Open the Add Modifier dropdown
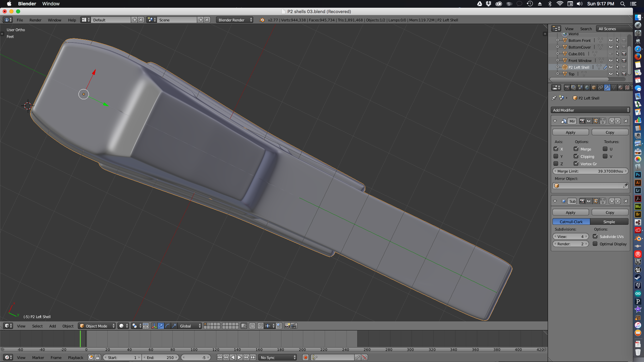 click(x=590, y=110)
